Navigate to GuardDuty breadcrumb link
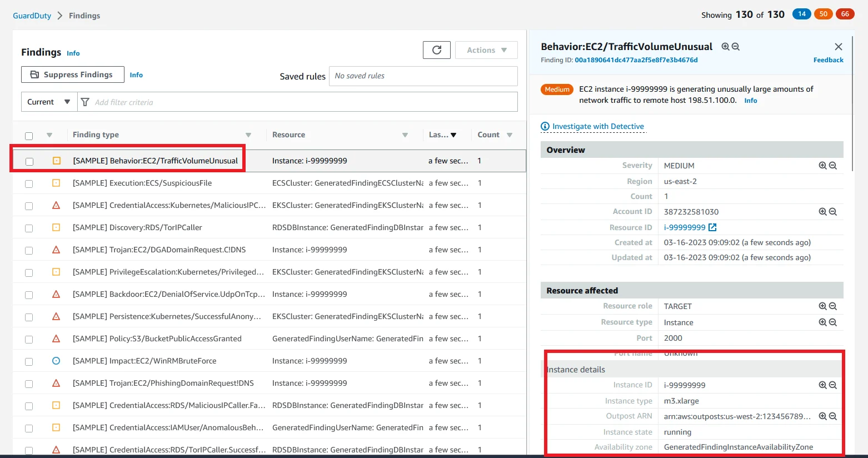Image resolution: width=868 pixels, height=458 pixels. pos(32,16)
